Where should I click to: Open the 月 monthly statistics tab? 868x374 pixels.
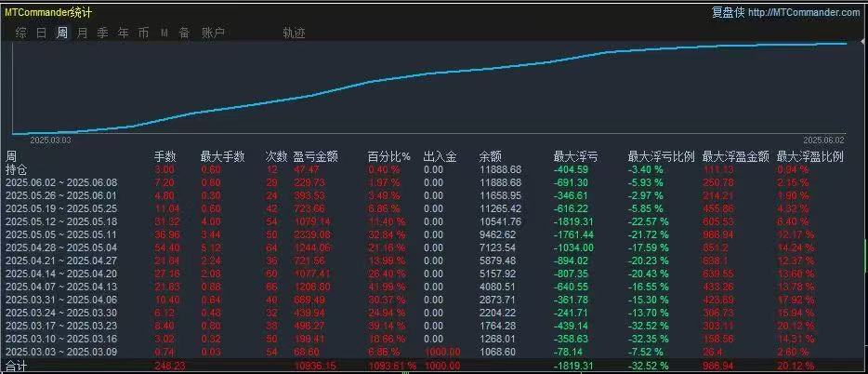click(82, 33)
